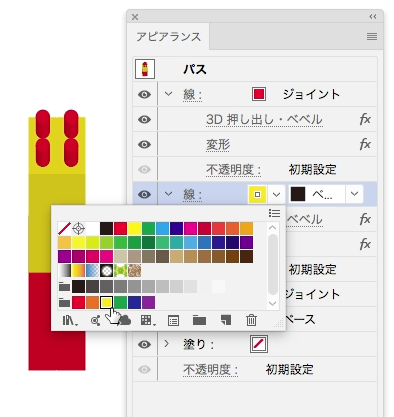The image size is (394, 417).
Task: Click None fill swatch on 塗り row
Action: click(259, 344)
